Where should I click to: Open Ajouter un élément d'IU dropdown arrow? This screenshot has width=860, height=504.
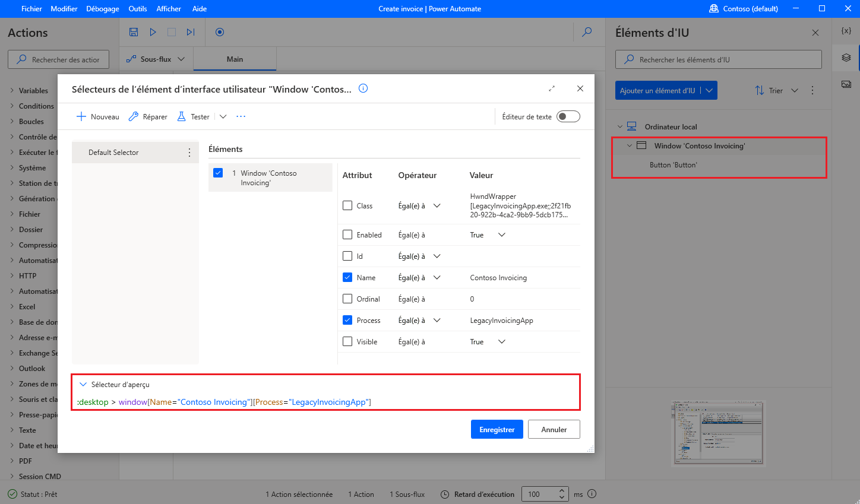tap(709, 90)
